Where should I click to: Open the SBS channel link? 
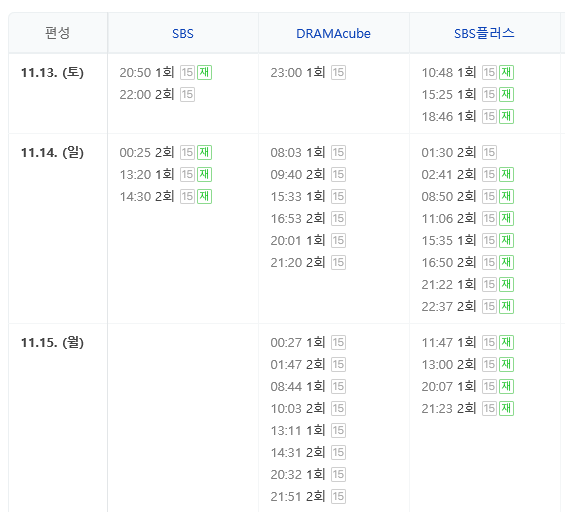[x=183, y=34]
